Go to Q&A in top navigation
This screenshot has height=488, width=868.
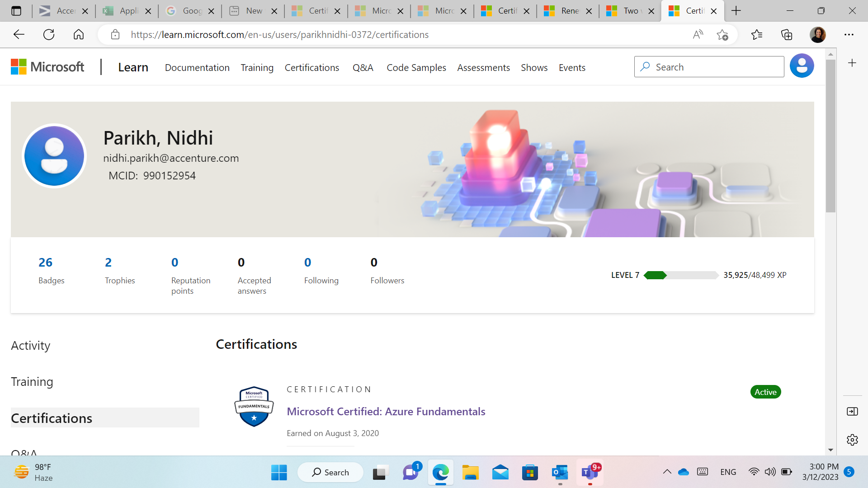point(363,67)
